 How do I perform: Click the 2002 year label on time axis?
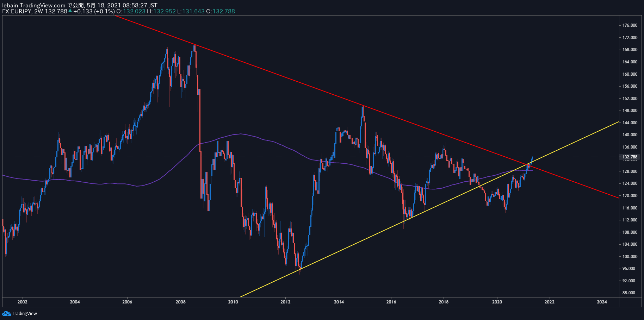click(x=22, y=302)
